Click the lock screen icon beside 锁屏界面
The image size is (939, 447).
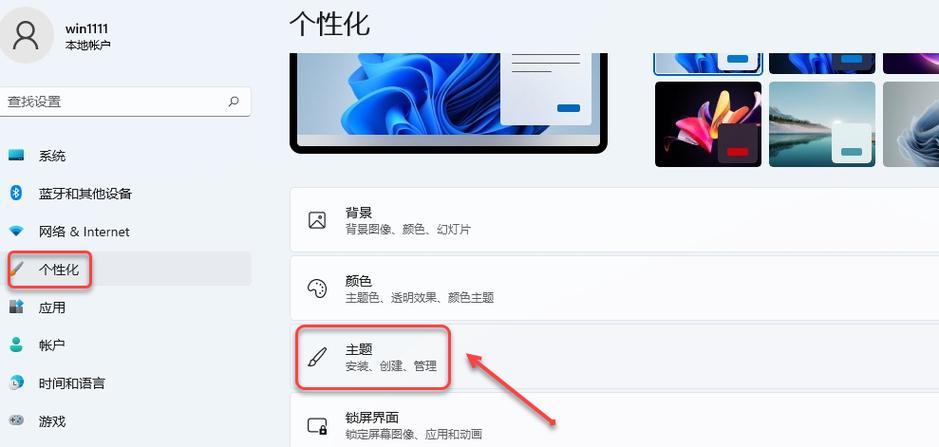click(317, 425)
